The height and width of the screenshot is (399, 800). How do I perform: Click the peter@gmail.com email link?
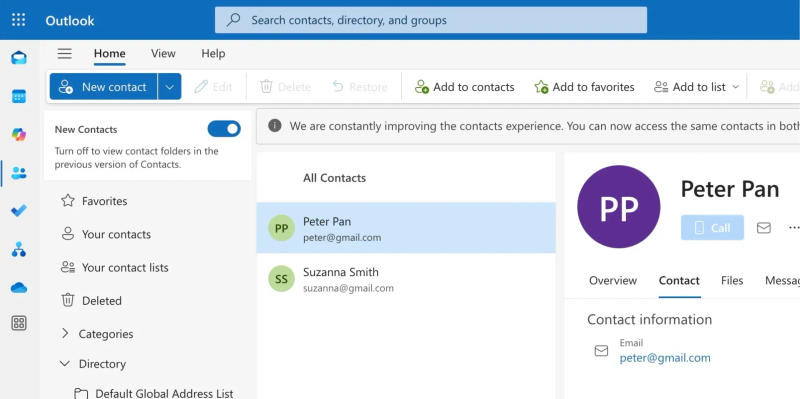click(x=665, y=358)
